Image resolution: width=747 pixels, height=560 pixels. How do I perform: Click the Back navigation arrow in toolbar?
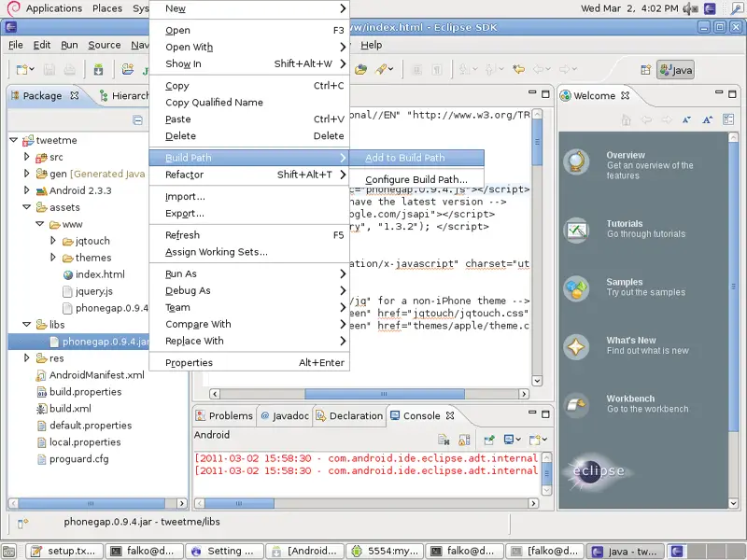(539, 69)
